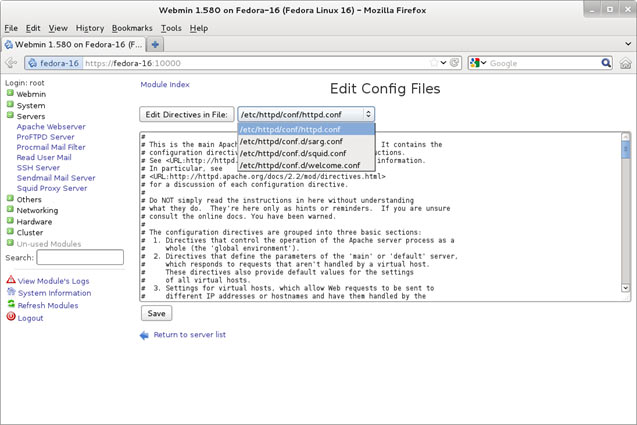Select /etc/httpd/conf.d/sarg.conf option
Screen dimensions: 637x425
tap(306, 141)
